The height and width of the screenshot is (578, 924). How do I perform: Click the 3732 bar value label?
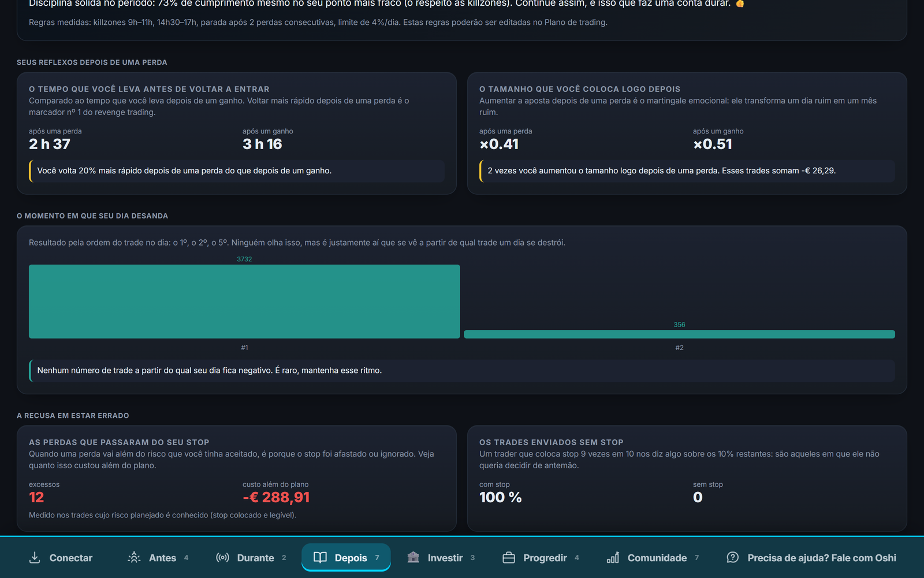[244, 259]
